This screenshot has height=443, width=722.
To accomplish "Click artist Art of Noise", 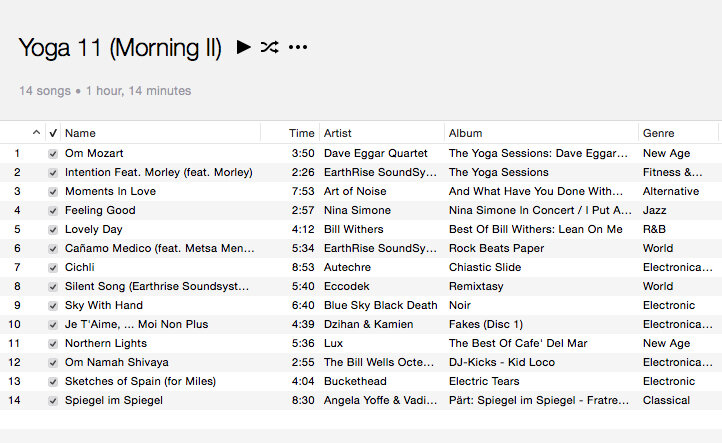I will pos(355,191).
